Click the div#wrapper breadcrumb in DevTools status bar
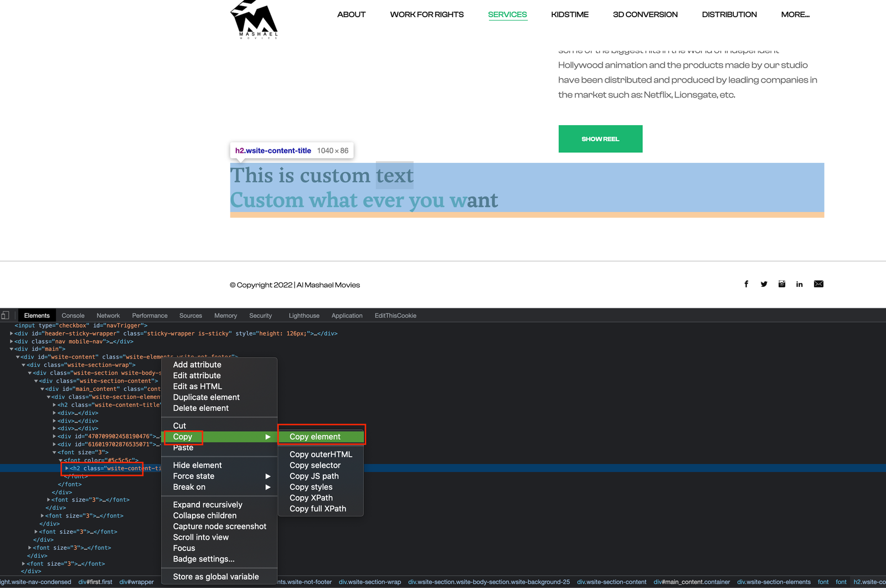Viewport: 886px width, 588px height. click(136, 582)
